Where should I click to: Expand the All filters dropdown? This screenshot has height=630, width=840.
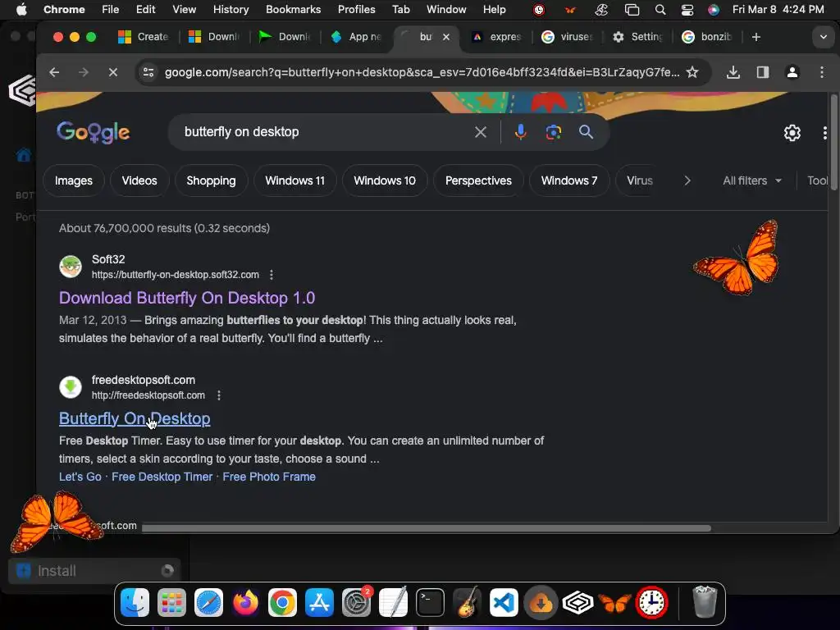(751, 180)
